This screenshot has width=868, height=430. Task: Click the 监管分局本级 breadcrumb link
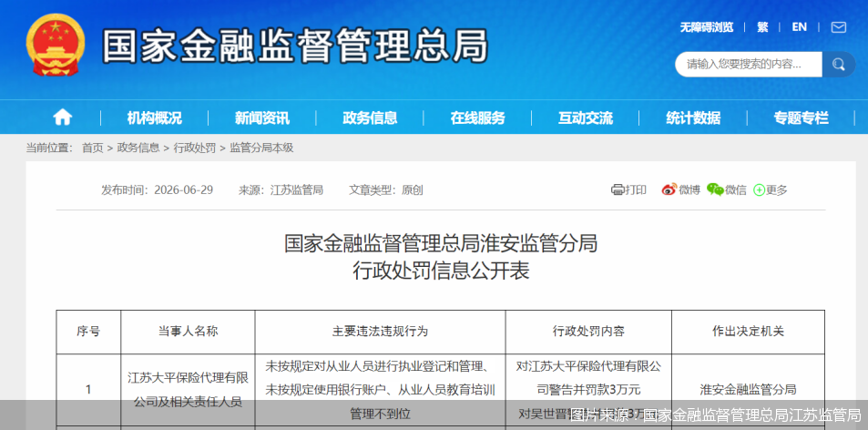[261, 148]
